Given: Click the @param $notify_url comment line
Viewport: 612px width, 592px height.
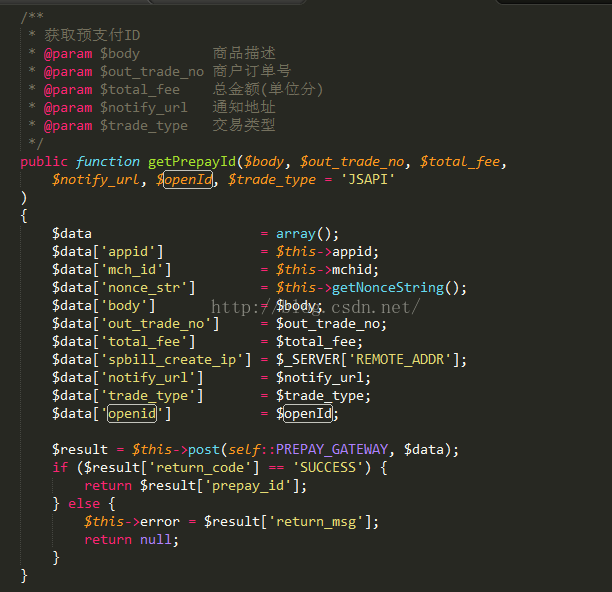Looking at the screenshot, I should point(152,107).
